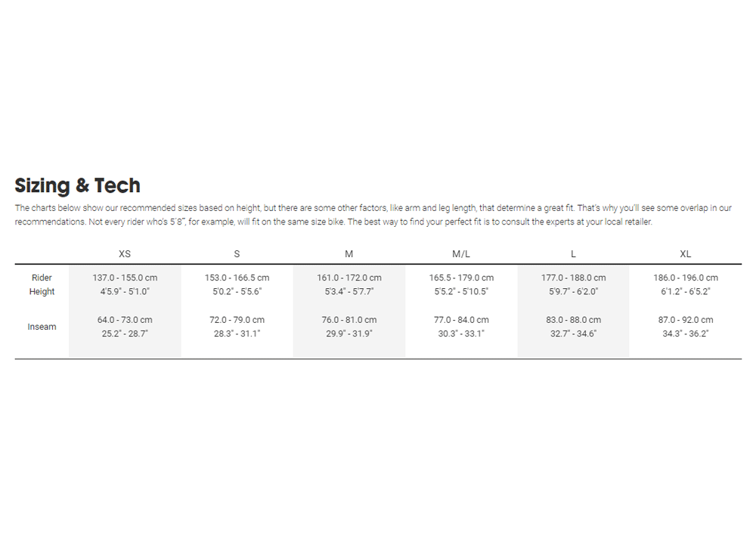This screenshot has height=540, width=756.
Task: Select M inseam 76.0 - 81.0 cm
Action: pos(349,320)
